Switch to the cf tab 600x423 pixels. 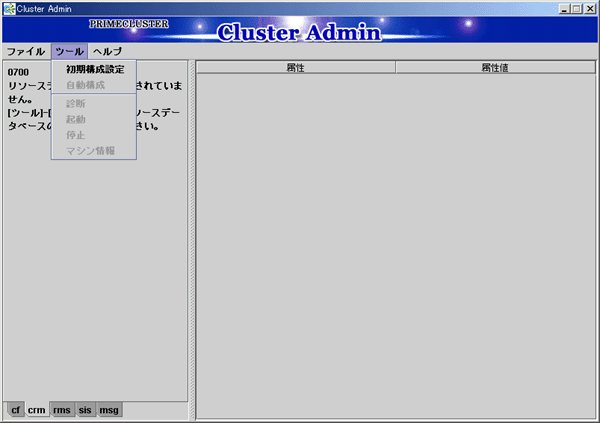(x=15, y=410)
